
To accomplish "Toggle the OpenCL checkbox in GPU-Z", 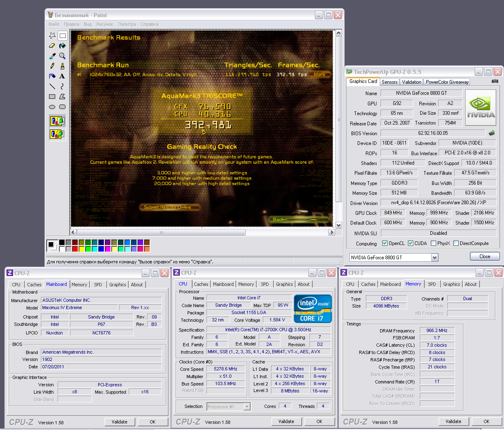I will tap(385, 243).
